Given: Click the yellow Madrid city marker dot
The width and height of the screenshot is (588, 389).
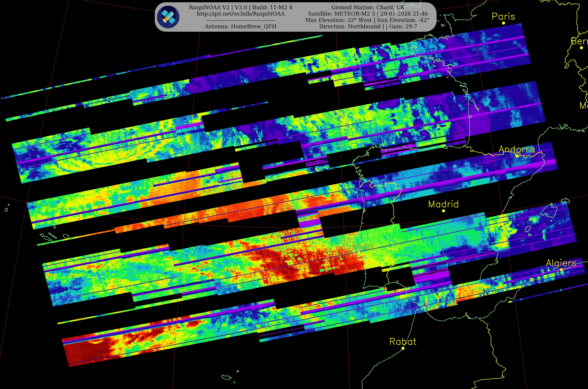Looking at the screenshot, I should tap(443, 211).
